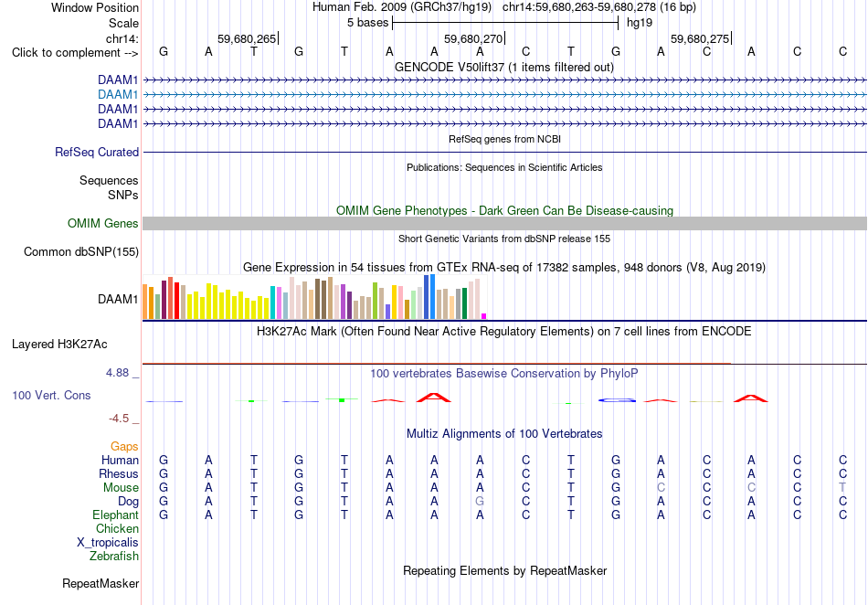Click coordinate label 59,680,265

click(x=247, y=38)
